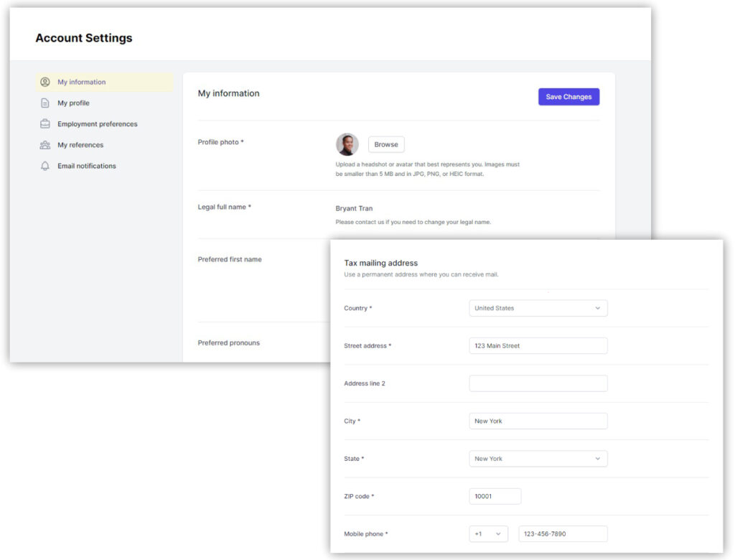Viewport: 735px width, 560px height.
Task: Open Email notifications settings
Action: click(x=86, y=166)
